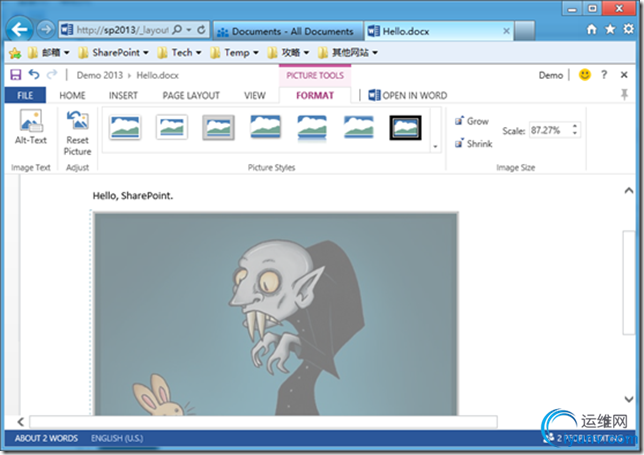The width and height of the screenshot is (644, 455).
Task: Save document with the Save icon
Action: click(x=16, y=75)
